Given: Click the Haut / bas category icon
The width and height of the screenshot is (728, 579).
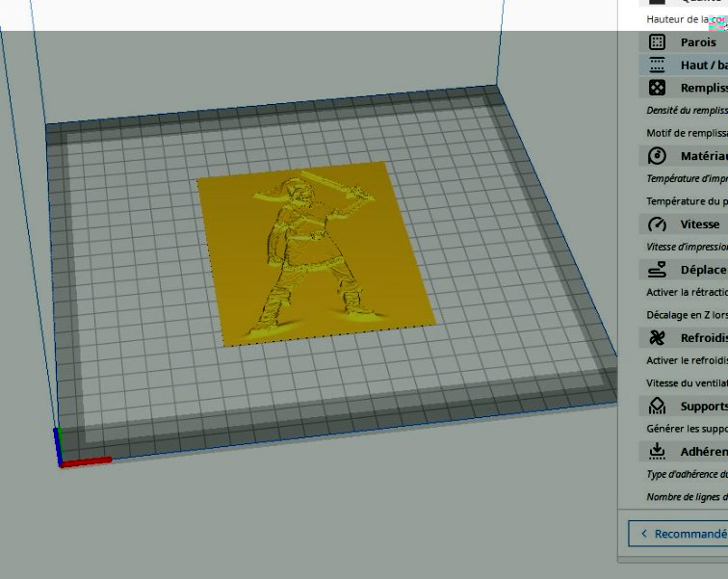Looking at the screenshot, I should [x=657, y=65].
